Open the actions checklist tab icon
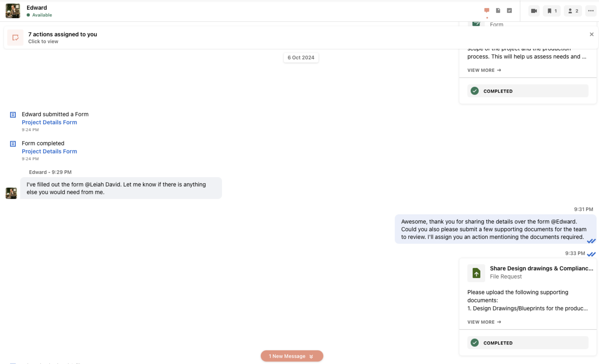Viewport: 599px width, 364px height. tap(509, 10)
